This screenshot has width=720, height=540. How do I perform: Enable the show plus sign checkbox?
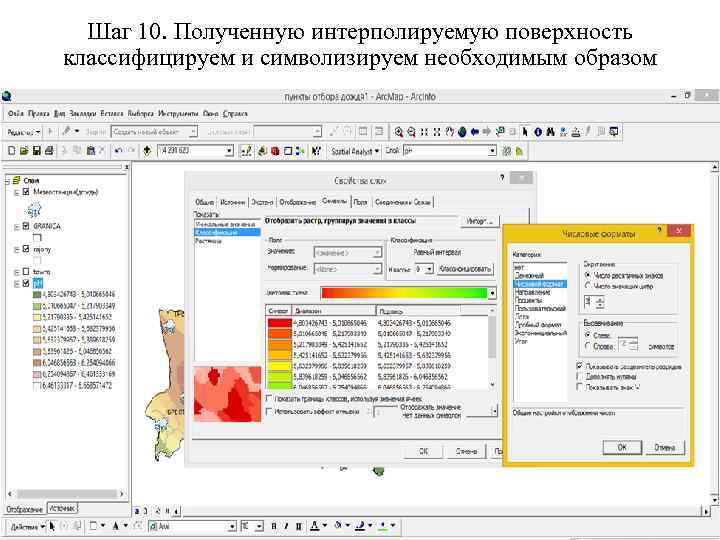(x=579, y=387)
